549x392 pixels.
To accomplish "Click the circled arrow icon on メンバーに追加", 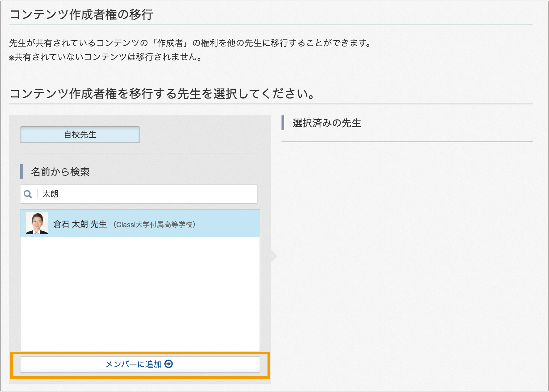I will pyautogui.click(x=168, y=364).
